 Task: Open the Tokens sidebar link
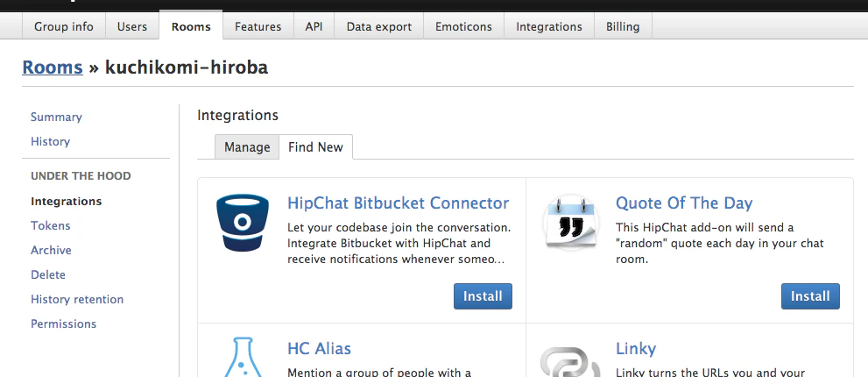pyautogui.click(x=51, y=225)
